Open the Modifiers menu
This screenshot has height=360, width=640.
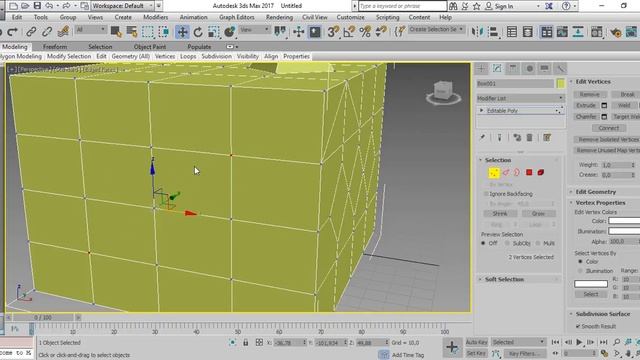tap(156, 17)
